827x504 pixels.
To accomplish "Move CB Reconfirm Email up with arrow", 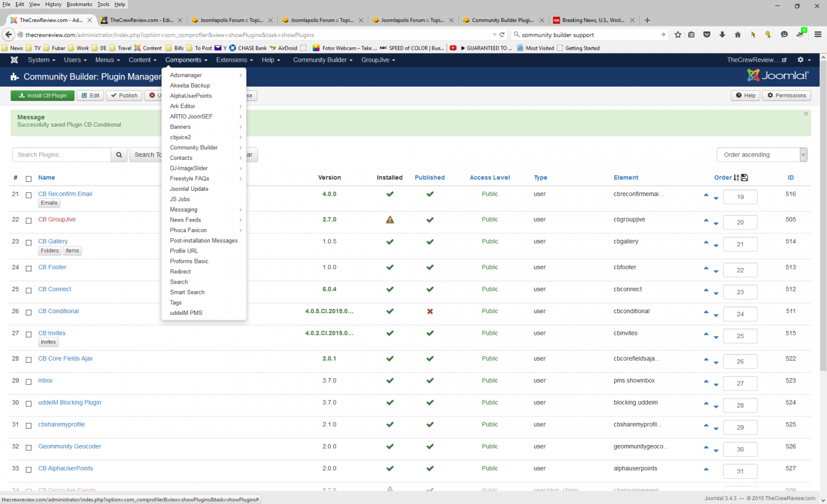I will click(706, 195).
